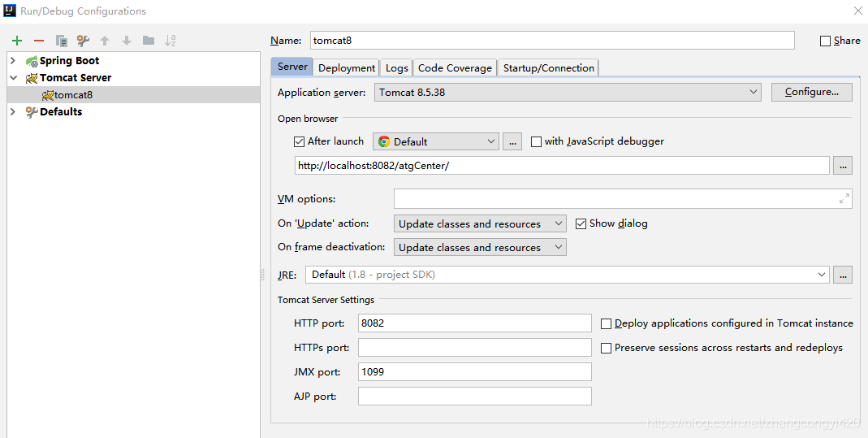Click the Move Up arrow icon
This screenshot has height=438, width=868.
[105, 41]
